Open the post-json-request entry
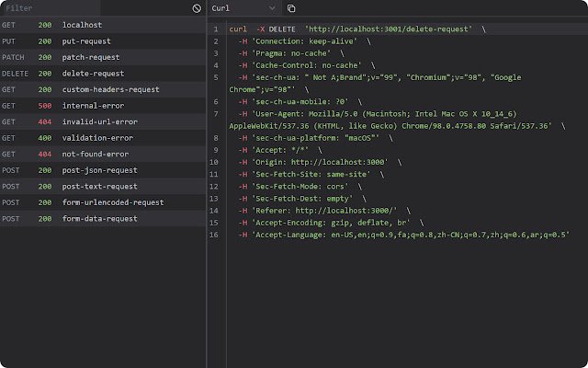Viewport: 588px width, 368px height. (103, 170)
